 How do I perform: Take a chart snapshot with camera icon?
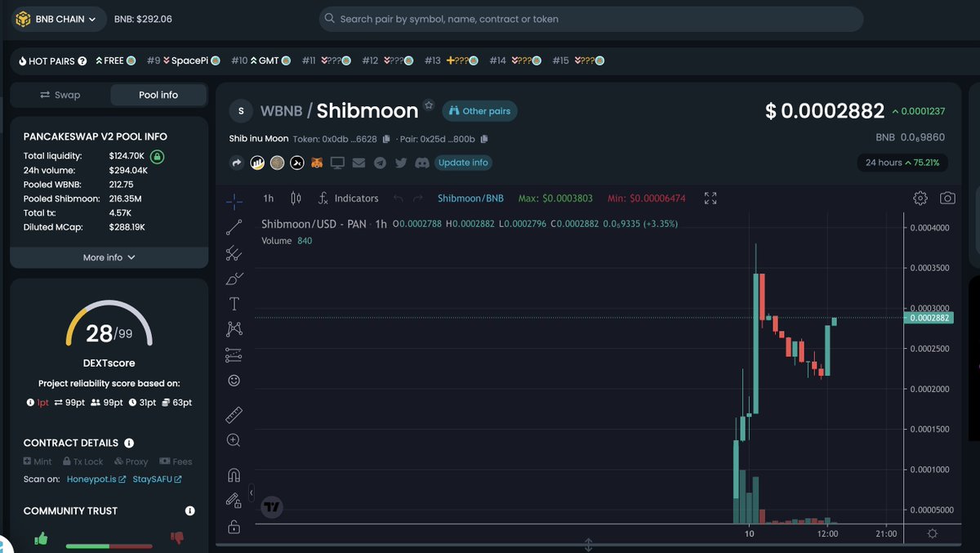pyautogui.click(x=947, y=198)
